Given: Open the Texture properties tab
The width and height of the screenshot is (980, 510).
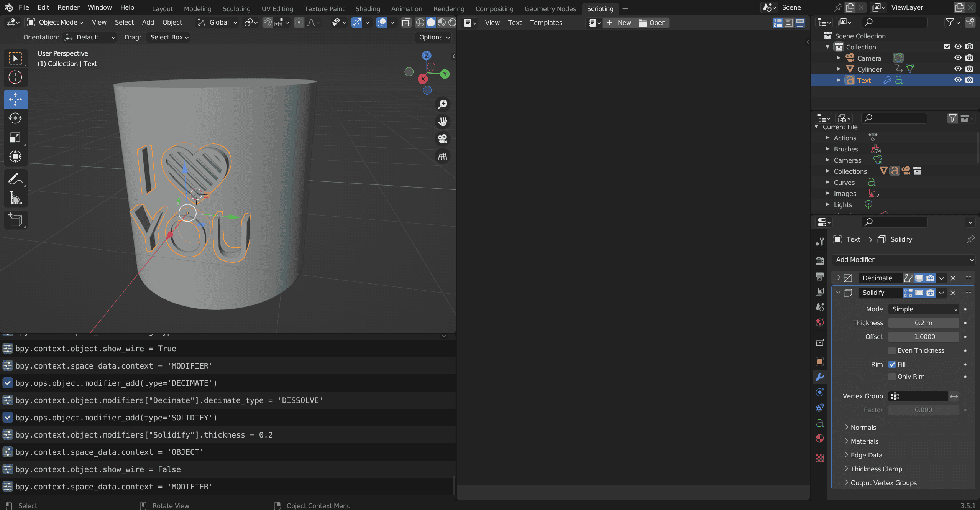Looking at the screenshot, I should coord(820,458).
